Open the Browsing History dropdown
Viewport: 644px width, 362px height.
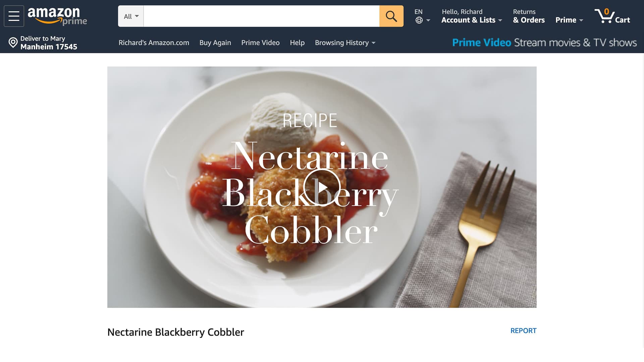[345, 43]
